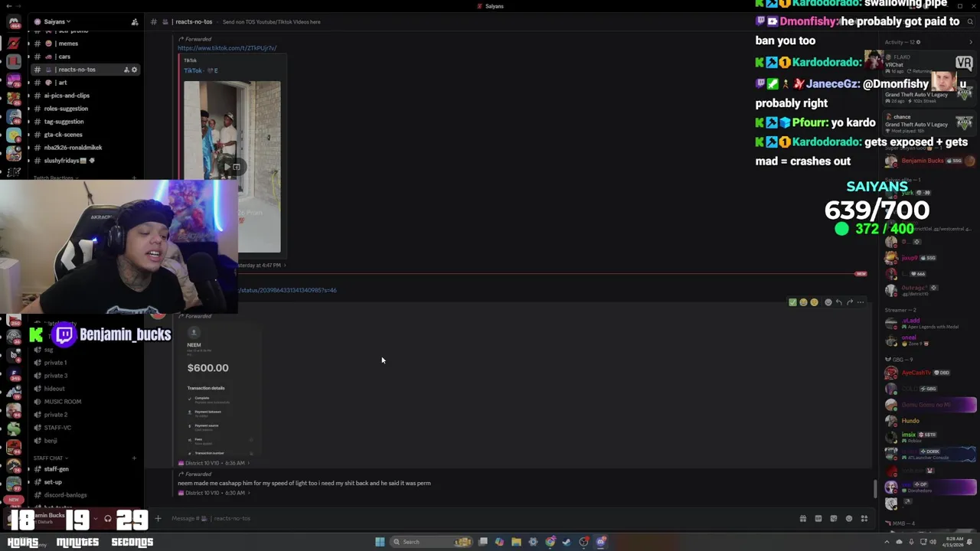Open add reaction smiley on hovered message
This screenshot has width=980, height=551.
coord(828,302)
